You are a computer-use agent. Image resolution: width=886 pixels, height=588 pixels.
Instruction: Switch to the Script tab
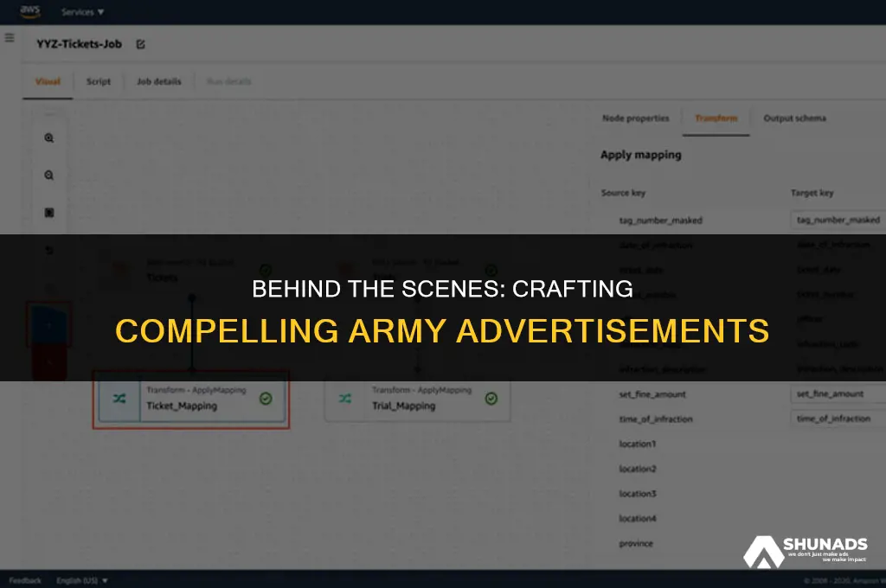(99, 81)
